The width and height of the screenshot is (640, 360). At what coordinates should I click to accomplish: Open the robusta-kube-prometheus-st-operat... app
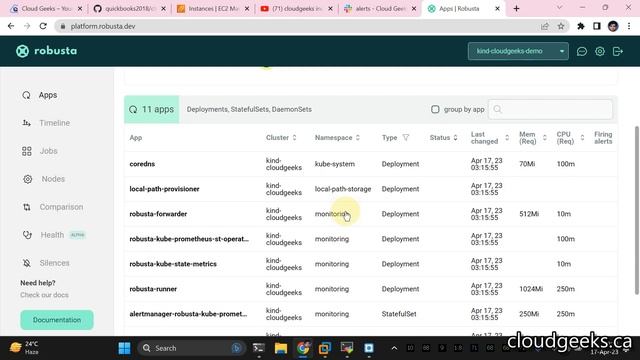189,239
